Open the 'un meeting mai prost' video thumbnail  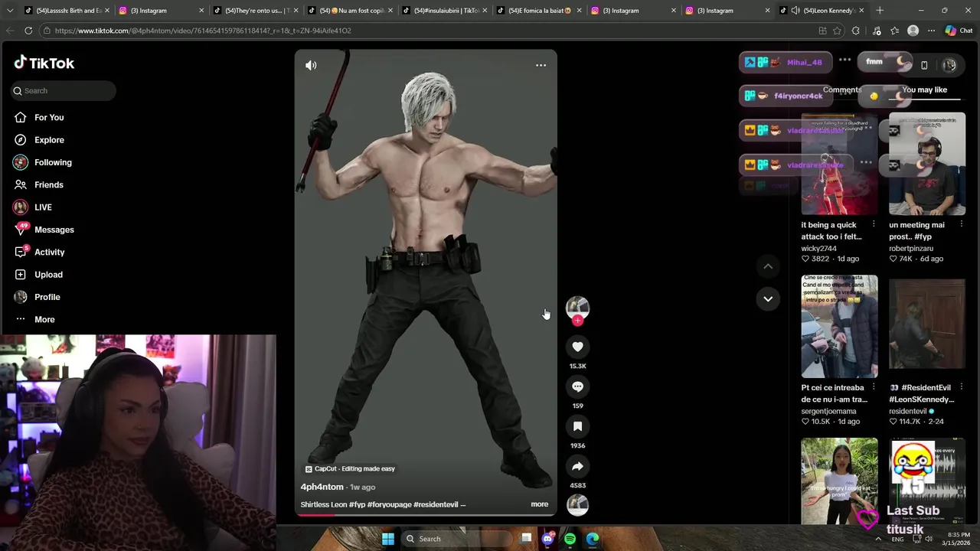pyautogui.click(x=927, y=164)
